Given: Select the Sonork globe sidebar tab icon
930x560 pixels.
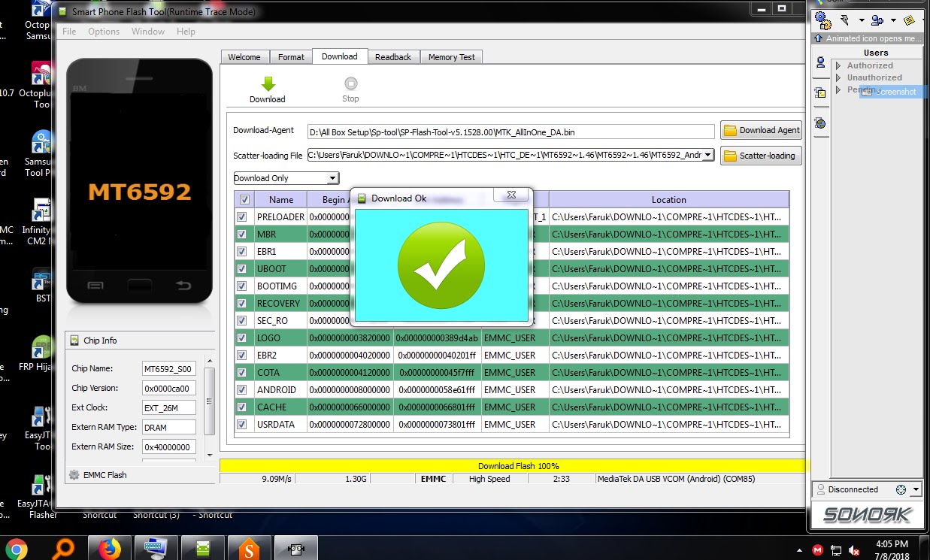Looking at the screenshot, I should pyautogui.click(x=820, y=123).
